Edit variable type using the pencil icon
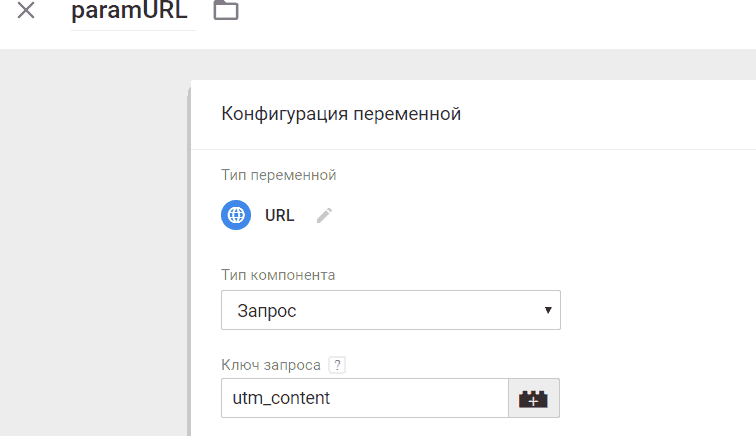Viewport: 756px width, 436px height. (x=324, y=215)
